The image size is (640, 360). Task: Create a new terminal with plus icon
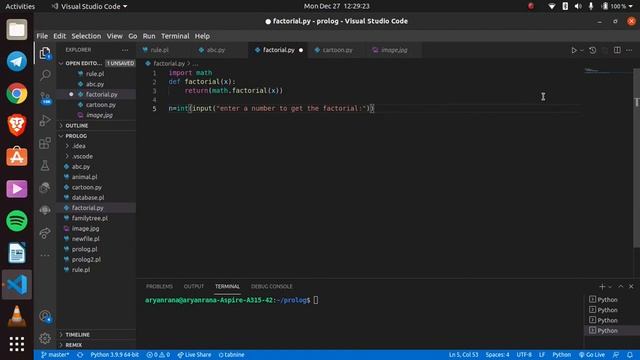click(602, 287)
